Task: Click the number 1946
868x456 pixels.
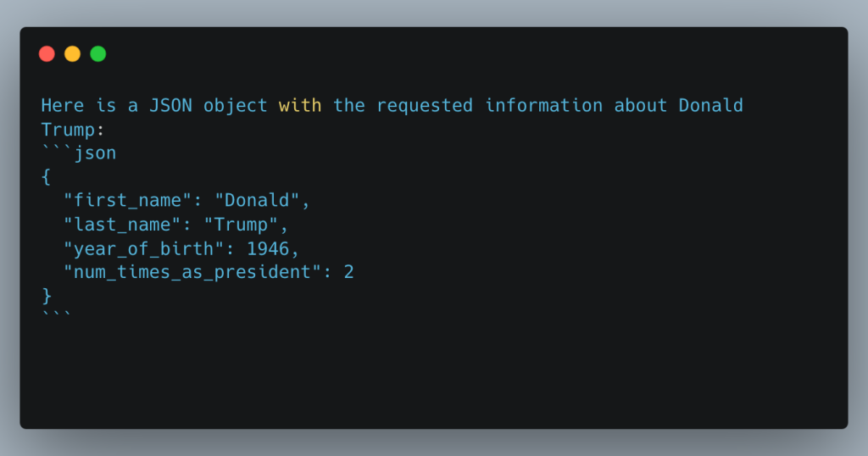Action: [x=268, y=249]
